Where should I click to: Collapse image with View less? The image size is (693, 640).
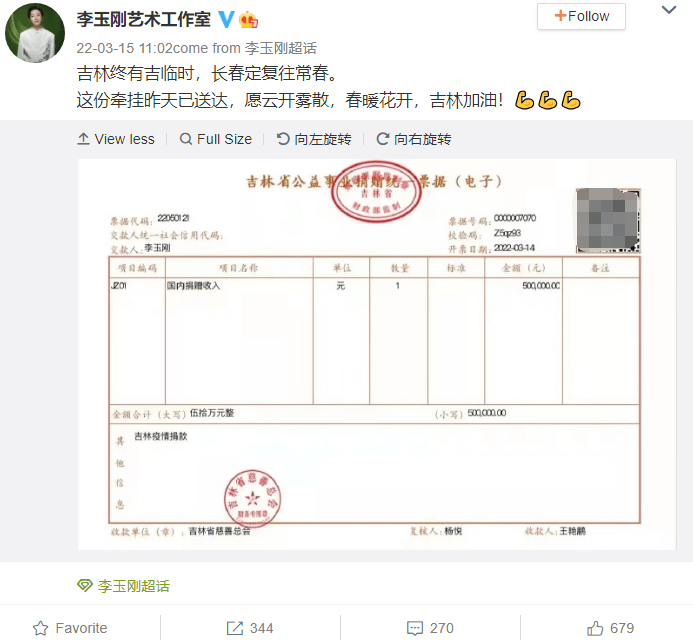click(x=116, y=139)
